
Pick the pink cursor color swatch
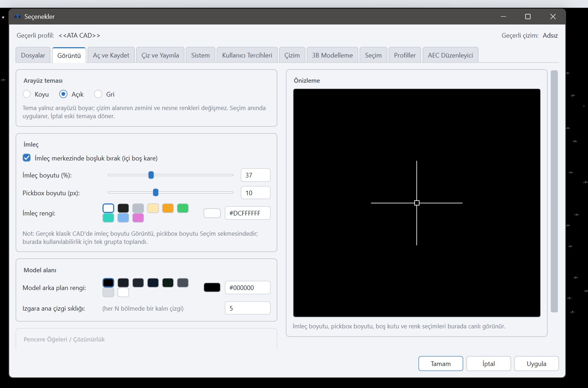click(x=138, y=218)
